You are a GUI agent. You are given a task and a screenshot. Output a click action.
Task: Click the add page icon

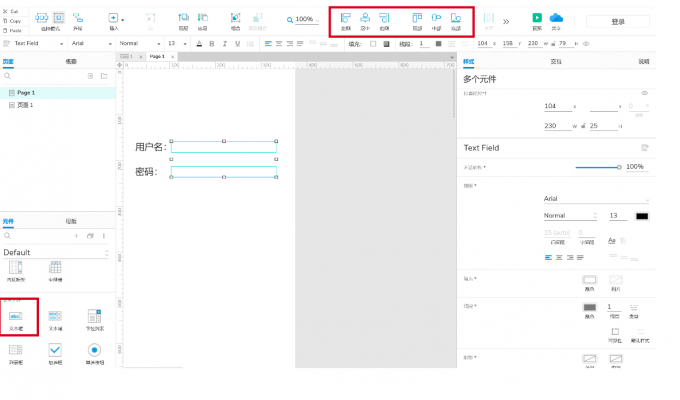point(90,76)
